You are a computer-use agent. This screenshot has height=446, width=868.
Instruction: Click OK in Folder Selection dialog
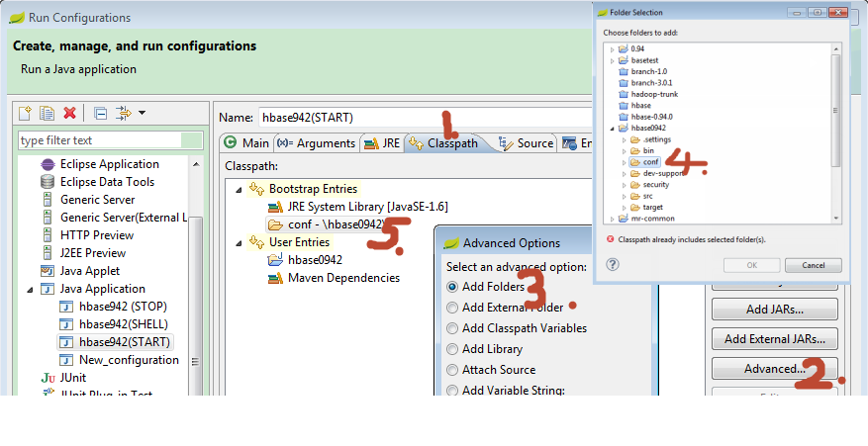(752, 265)
